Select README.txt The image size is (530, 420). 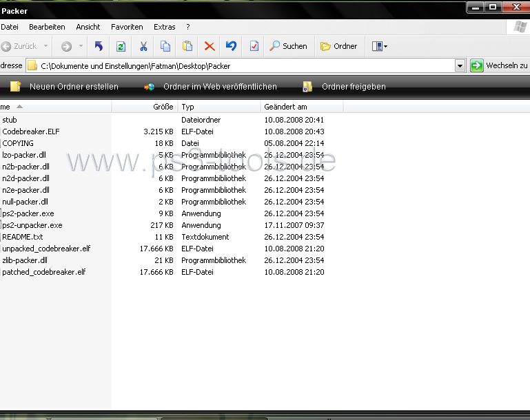point(23,237)
